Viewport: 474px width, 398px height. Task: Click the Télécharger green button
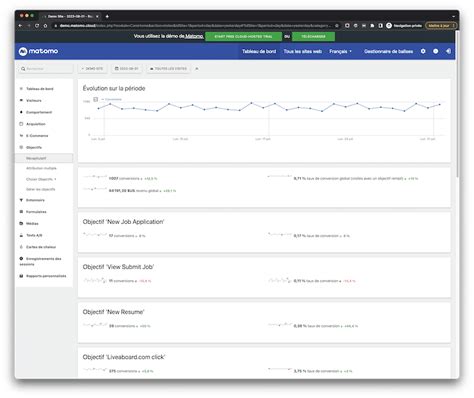tap(313, 36)
